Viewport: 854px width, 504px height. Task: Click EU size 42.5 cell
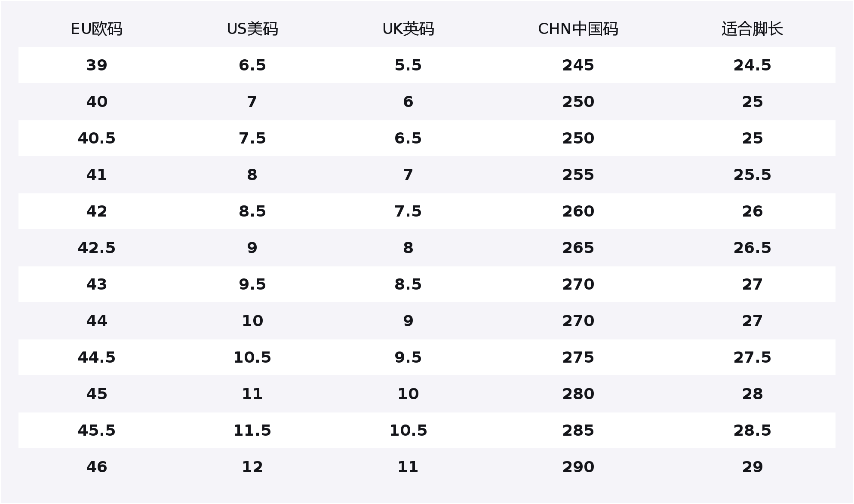[x=97, y=248]
